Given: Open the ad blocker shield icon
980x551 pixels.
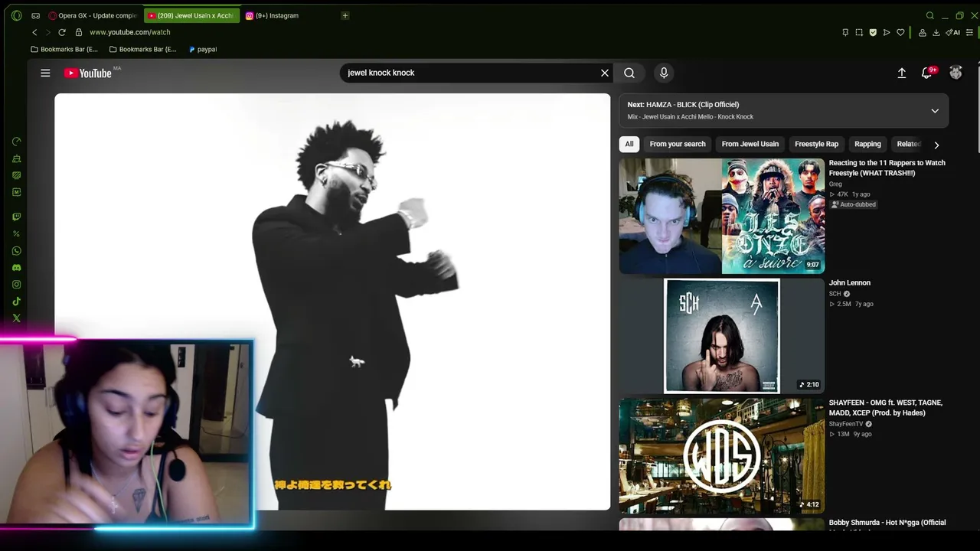Looking at the screenshot, I should [873, 32].
